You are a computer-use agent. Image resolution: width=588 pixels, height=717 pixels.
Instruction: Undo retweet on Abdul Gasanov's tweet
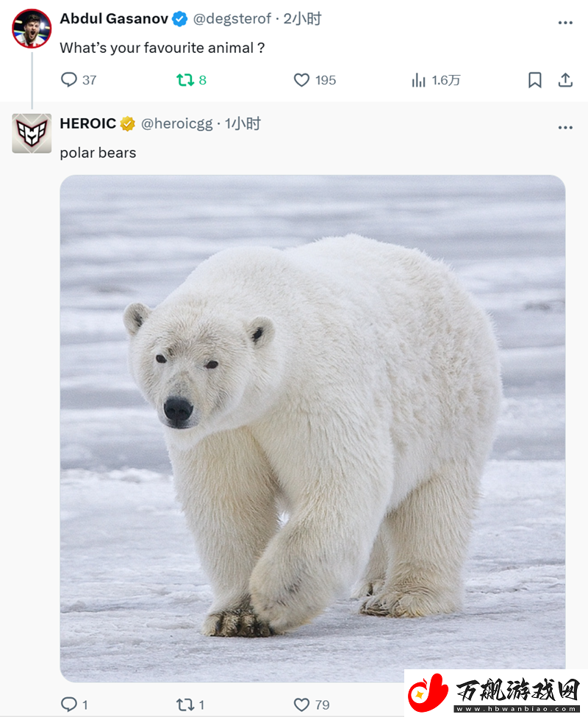191,80
